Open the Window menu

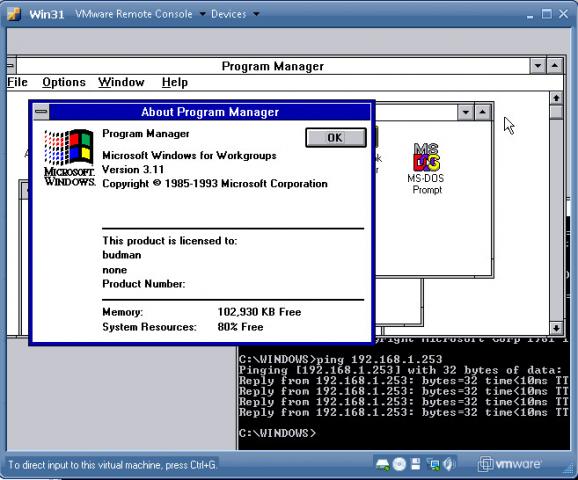(121, 82)
